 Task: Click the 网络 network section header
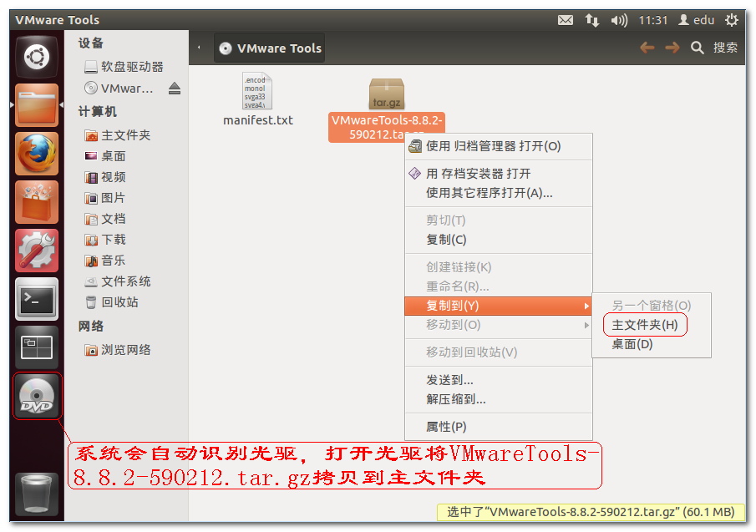point(91,327)
